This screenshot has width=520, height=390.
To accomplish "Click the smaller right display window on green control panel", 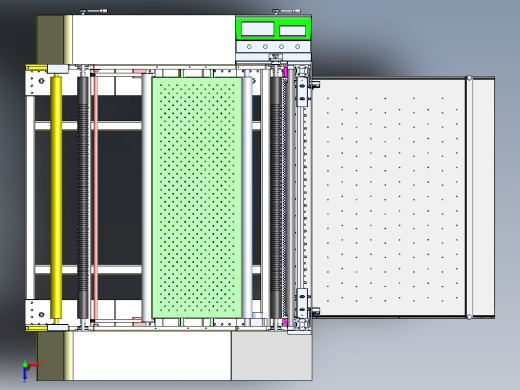I will pyautogui.click(x=293, y=31).
